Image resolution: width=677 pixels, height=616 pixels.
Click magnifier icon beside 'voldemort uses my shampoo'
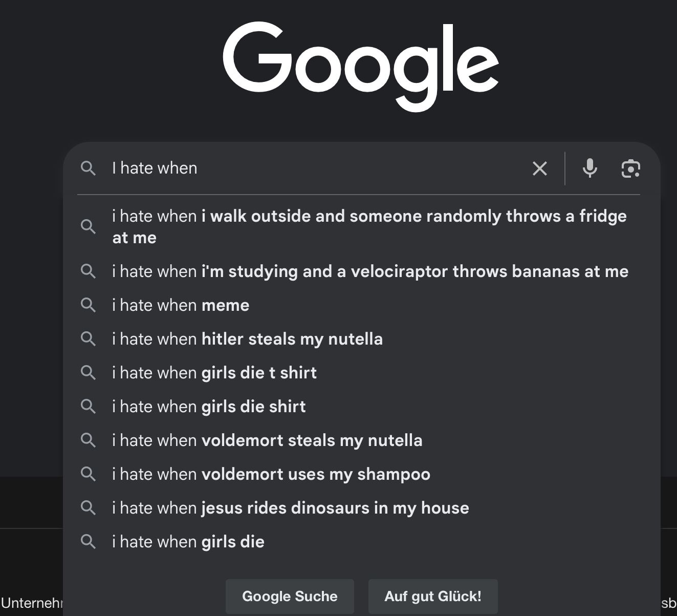[88, 474]
